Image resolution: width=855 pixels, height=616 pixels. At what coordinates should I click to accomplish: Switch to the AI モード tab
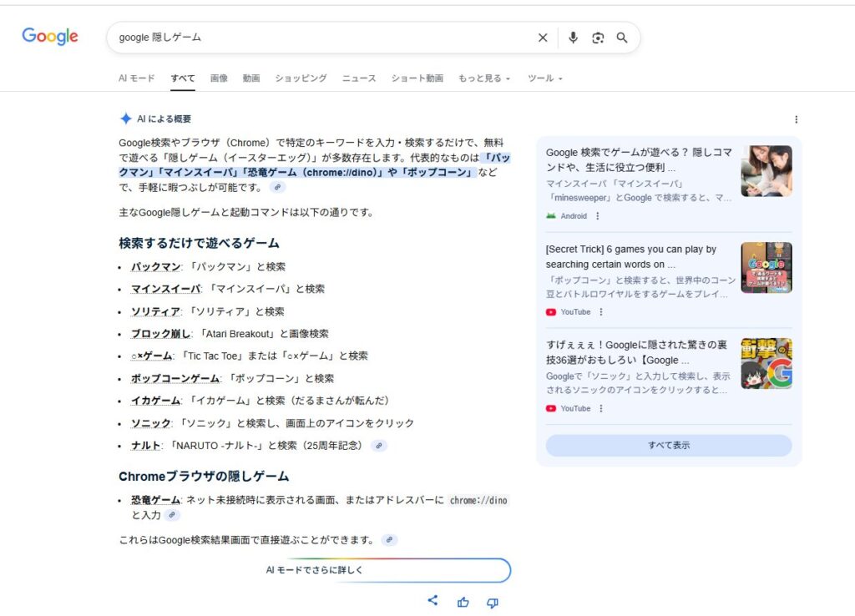(x=136, y=78)
